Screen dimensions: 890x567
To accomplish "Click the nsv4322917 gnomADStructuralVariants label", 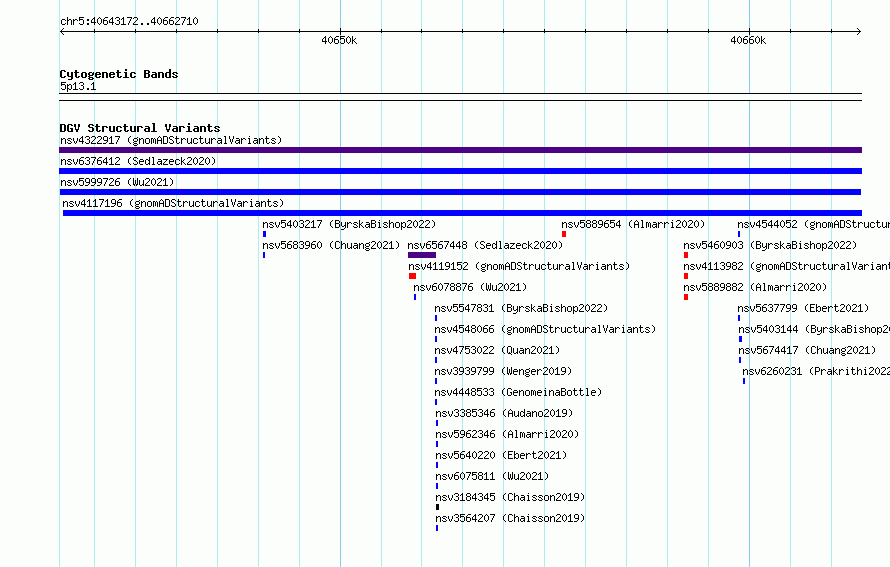I will click(171, 140).
